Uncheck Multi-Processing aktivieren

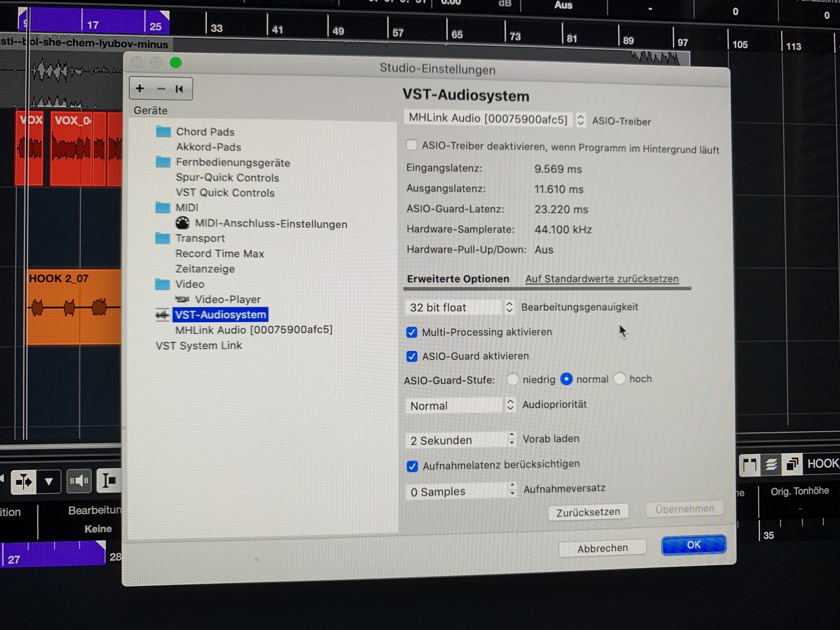pos(412,332)
